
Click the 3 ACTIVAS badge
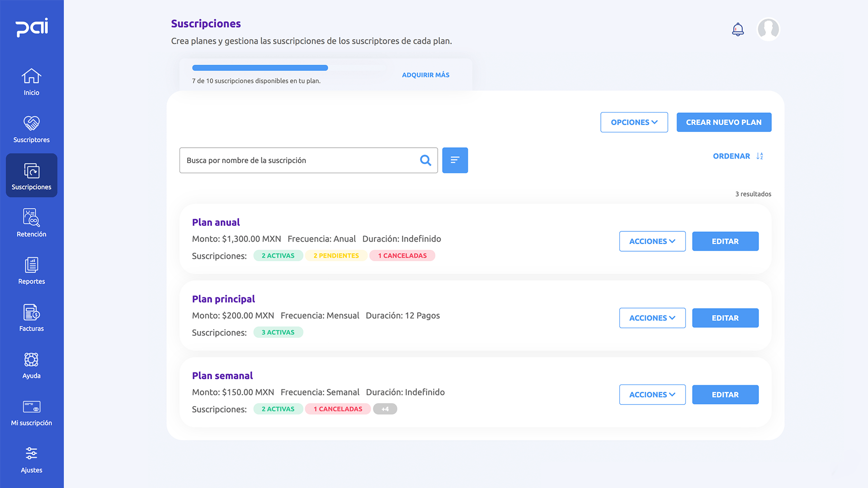[278, 333]
